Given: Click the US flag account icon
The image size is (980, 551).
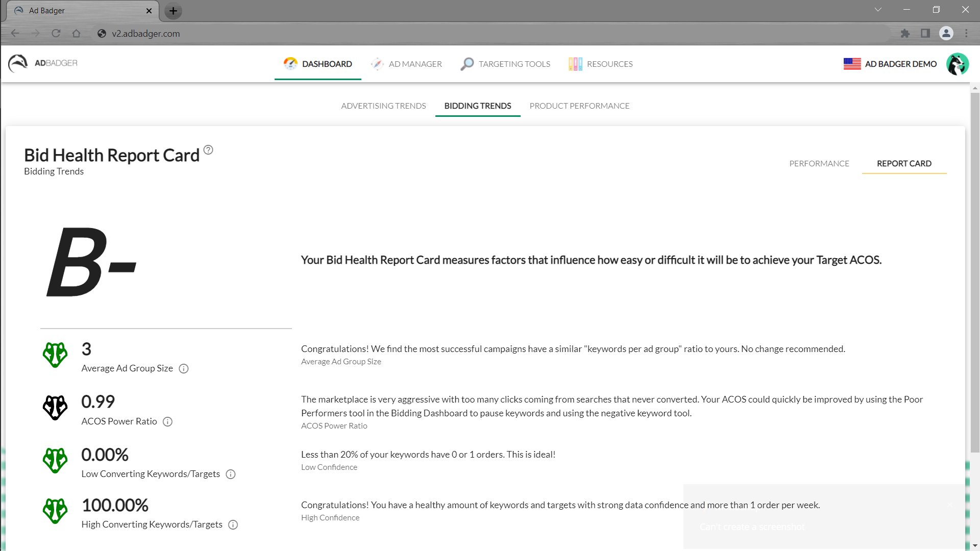Looking at the screenshot, I should point(852,64).
